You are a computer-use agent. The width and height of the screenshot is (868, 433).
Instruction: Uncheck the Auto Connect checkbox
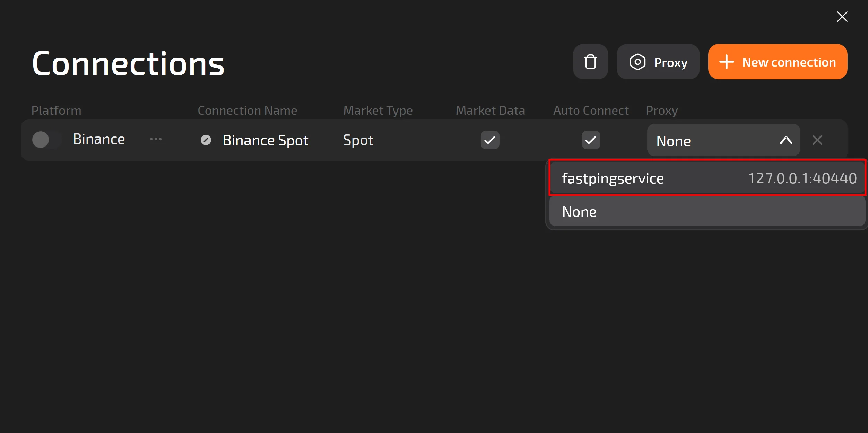pos(591,140)
